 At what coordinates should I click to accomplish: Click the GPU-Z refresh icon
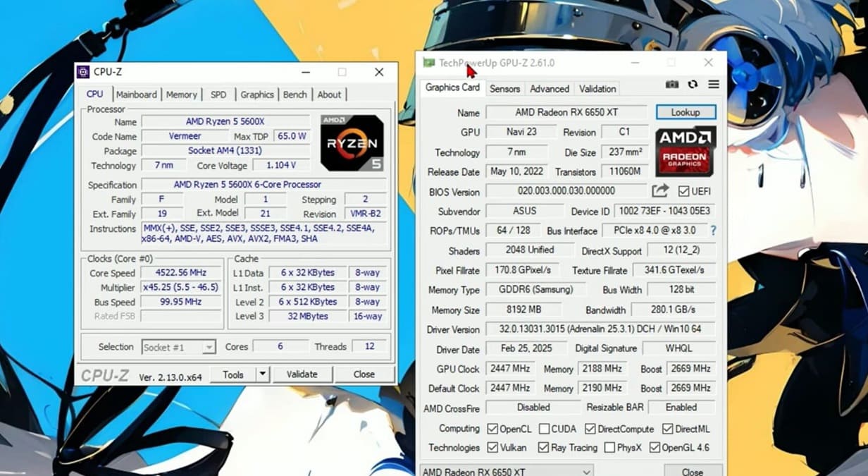(693, 85)
